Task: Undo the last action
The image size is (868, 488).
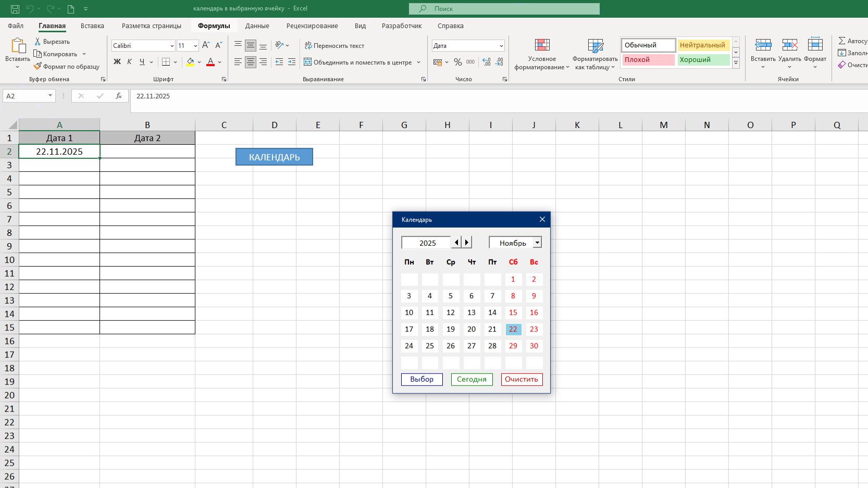Action: (30, 9)
